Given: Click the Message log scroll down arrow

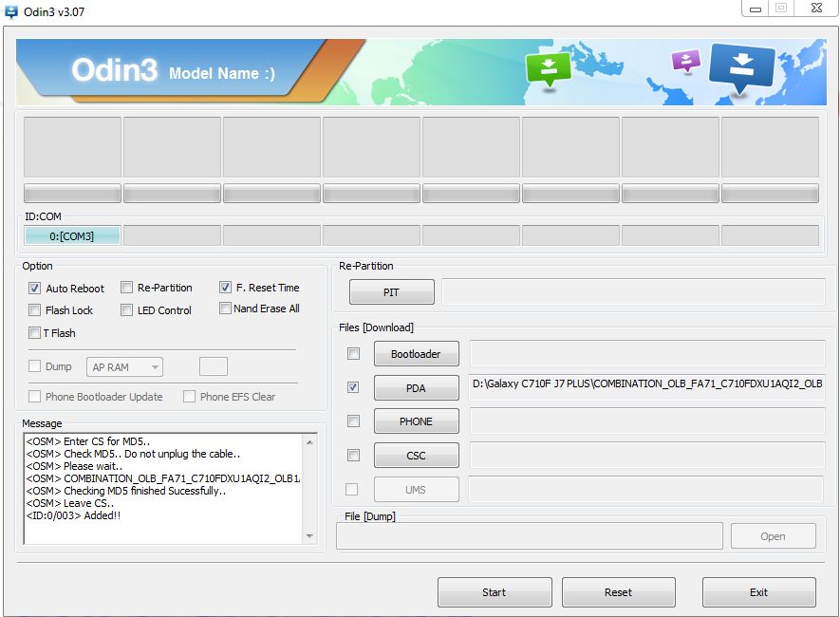Looking at the screenshot, I should [x=309, y=535].
